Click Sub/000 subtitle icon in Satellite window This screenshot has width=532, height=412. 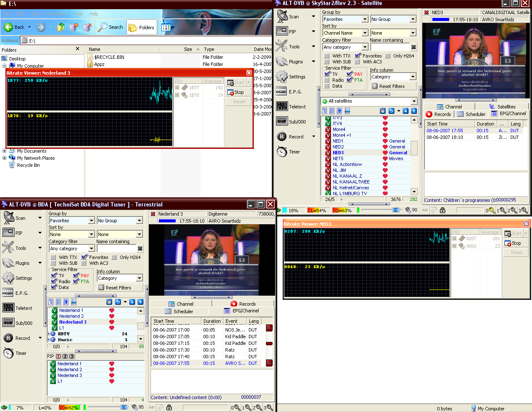(x=282, y=121)
